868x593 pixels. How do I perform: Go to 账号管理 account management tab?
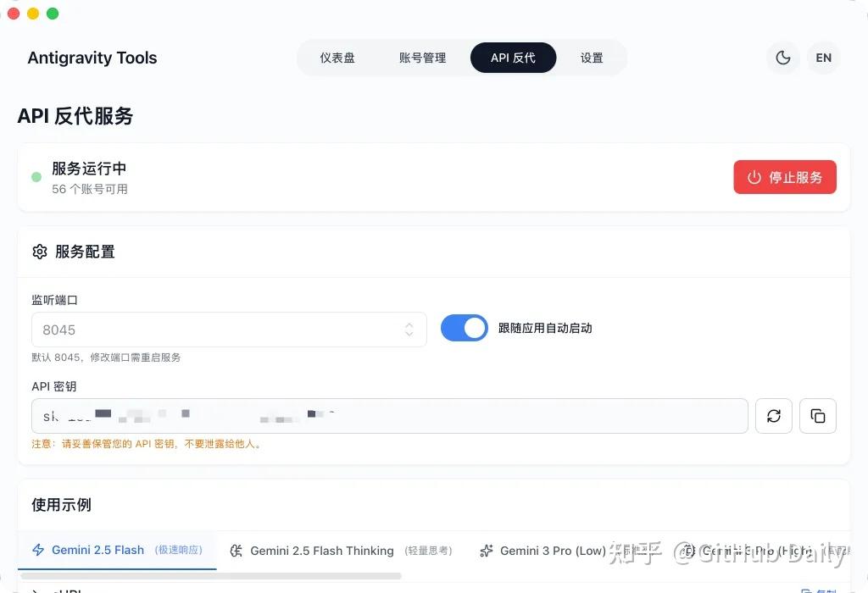[x=422, y=58]
